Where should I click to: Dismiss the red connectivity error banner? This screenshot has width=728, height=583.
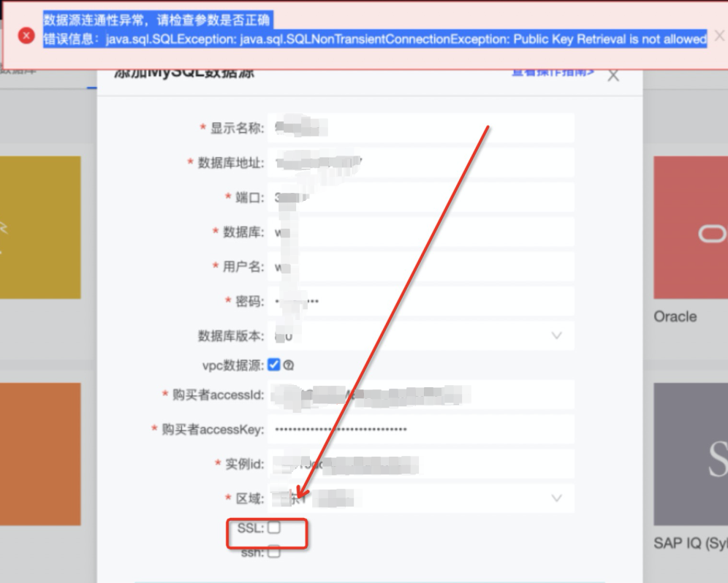coord(719,35)
